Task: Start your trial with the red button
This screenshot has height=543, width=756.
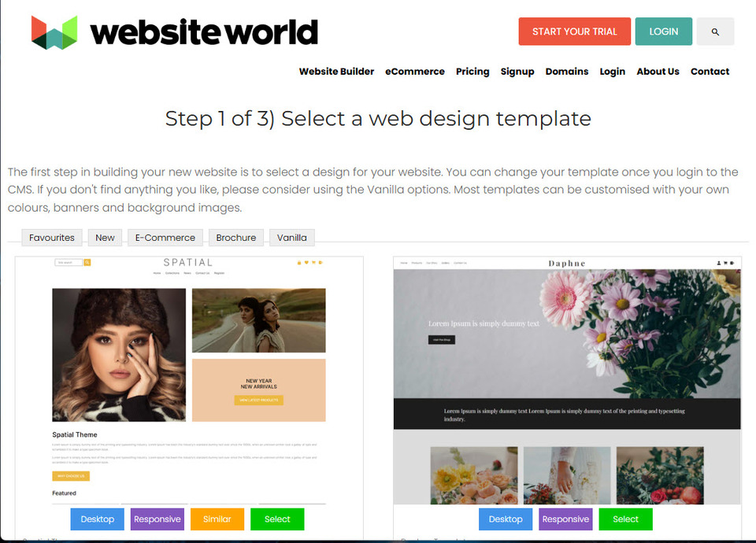Action: click(574, 31)
